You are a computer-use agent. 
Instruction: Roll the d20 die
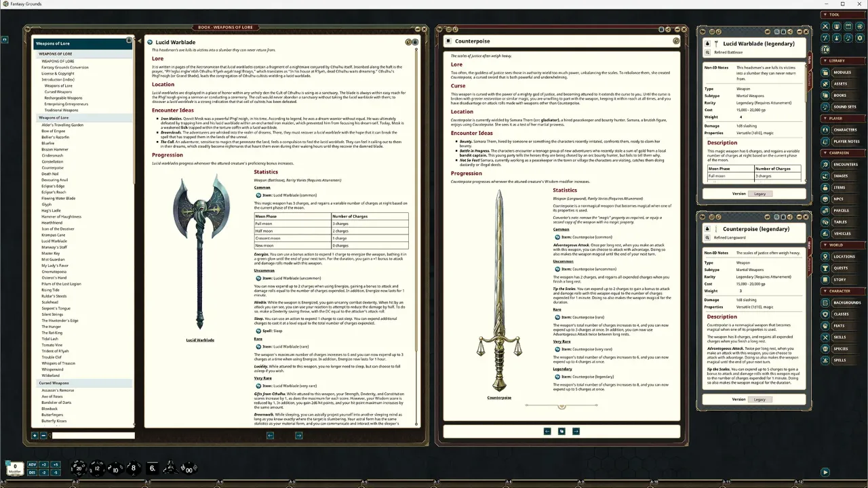[79, 468]
